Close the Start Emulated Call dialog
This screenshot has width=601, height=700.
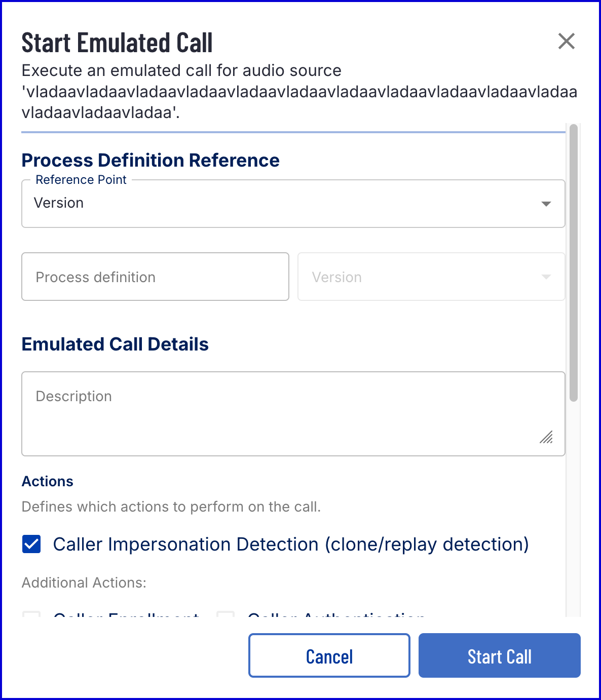[x=566, y=41]
